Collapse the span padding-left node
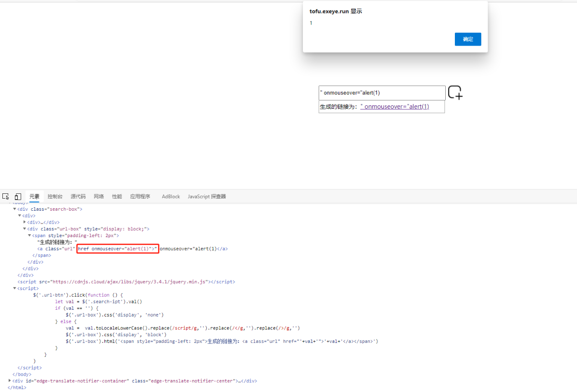This screenshot has height=392, width=577. (29, 236)
